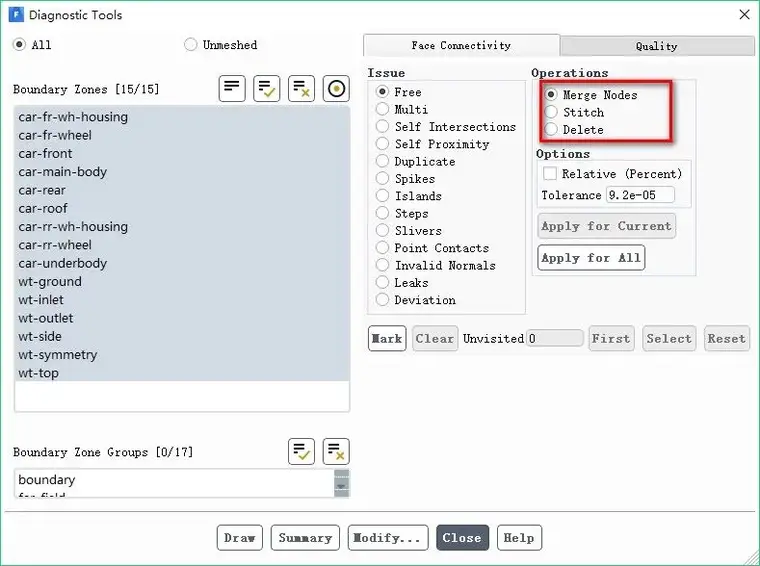Viewport: 760px width, 566px height.
Task: Select the All radio button
Action: (19, 45)
